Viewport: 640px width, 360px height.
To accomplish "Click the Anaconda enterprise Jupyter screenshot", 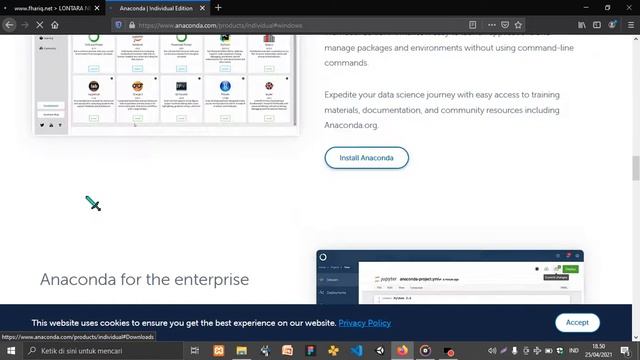I will pyautogui.click(x=450, y=277).
